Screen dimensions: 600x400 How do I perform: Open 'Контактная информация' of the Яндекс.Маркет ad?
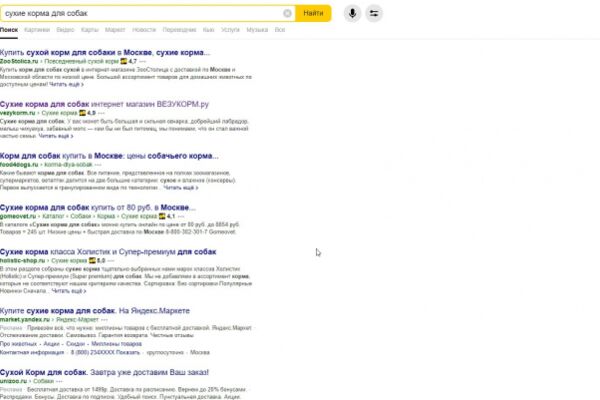tap(32, 353)
